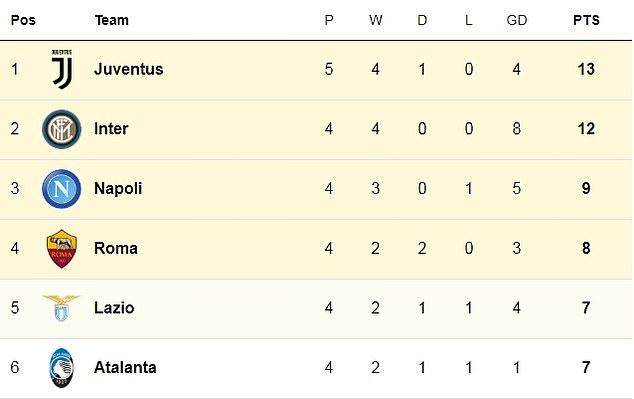Select Juventus points value 13
This screenshot has height=399, width=634.
(586, 69)
